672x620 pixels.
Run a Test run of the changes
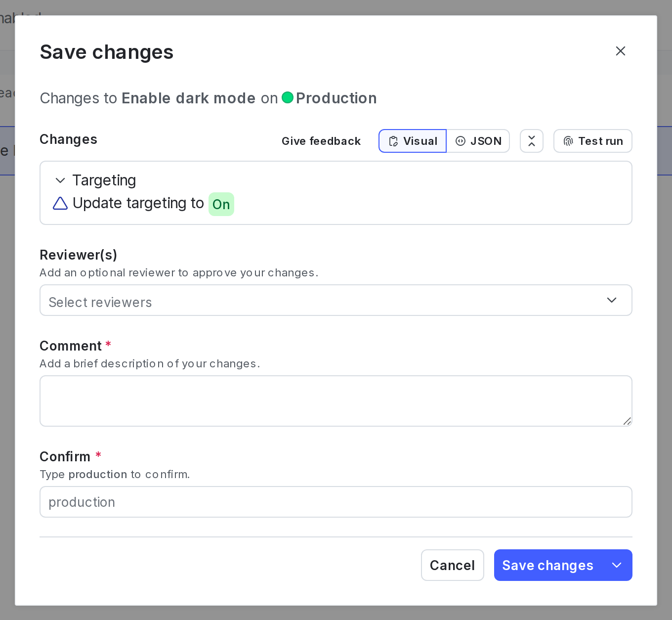[592, 141]
